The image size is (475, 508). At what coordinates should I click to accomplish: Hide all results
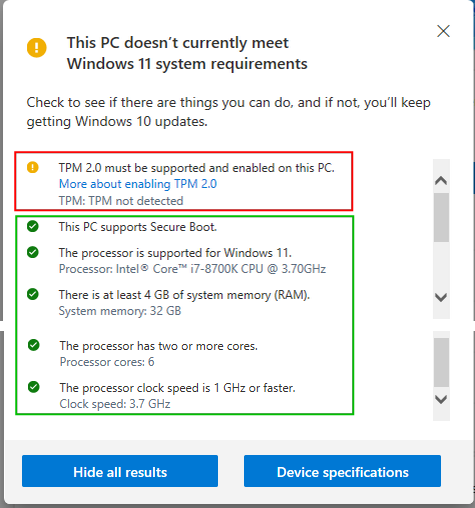click(120, 471)
